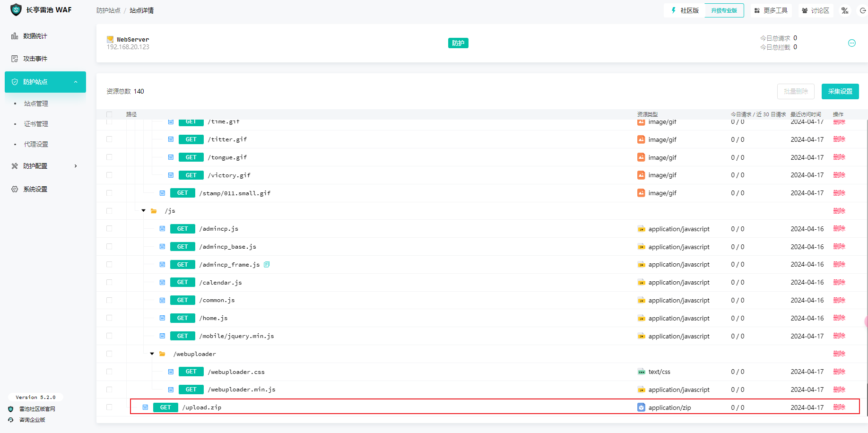Screen dimensions: 868x433
Task: Click the 防护配置 tools icon in sidebar
Action: pyautogui.click(x=15, y=166)
